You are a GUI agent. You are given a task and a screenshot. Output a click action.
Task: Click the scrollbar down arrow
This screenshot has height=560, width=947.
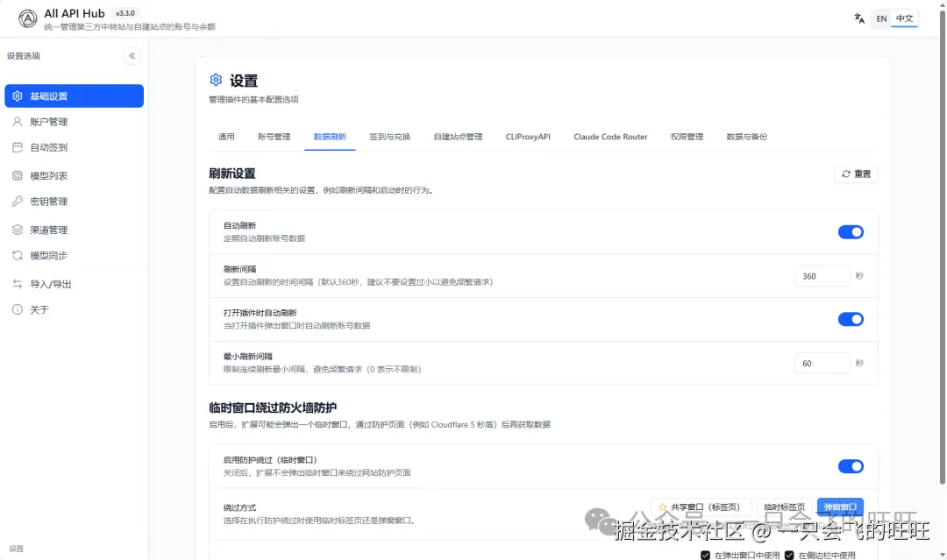(x=942, y=555)
